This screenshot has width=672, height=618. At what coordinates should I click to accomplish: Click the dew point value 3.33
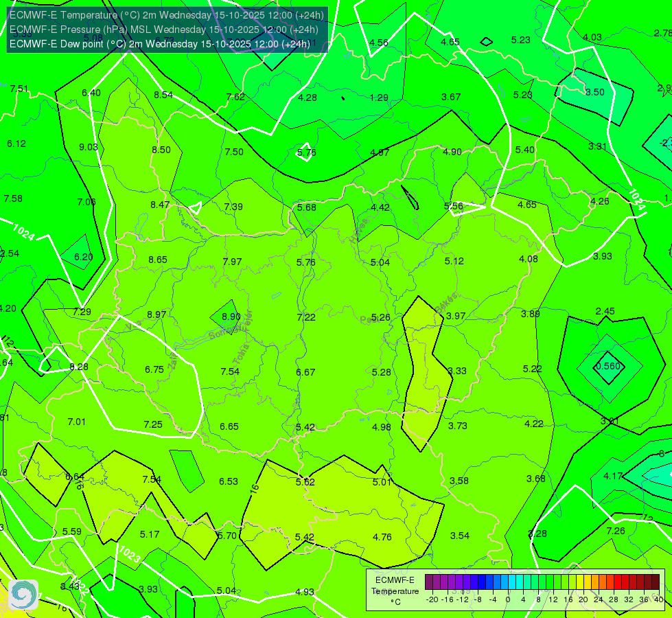point(457,371)
